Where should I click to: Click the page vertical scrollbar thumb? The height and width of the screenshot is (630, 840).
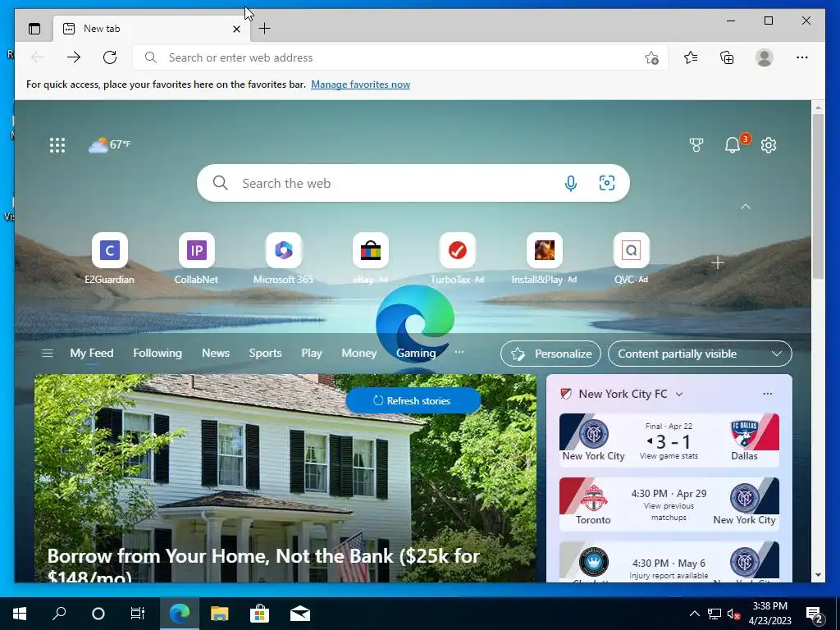pyautogui.click(x=818, y=195)
